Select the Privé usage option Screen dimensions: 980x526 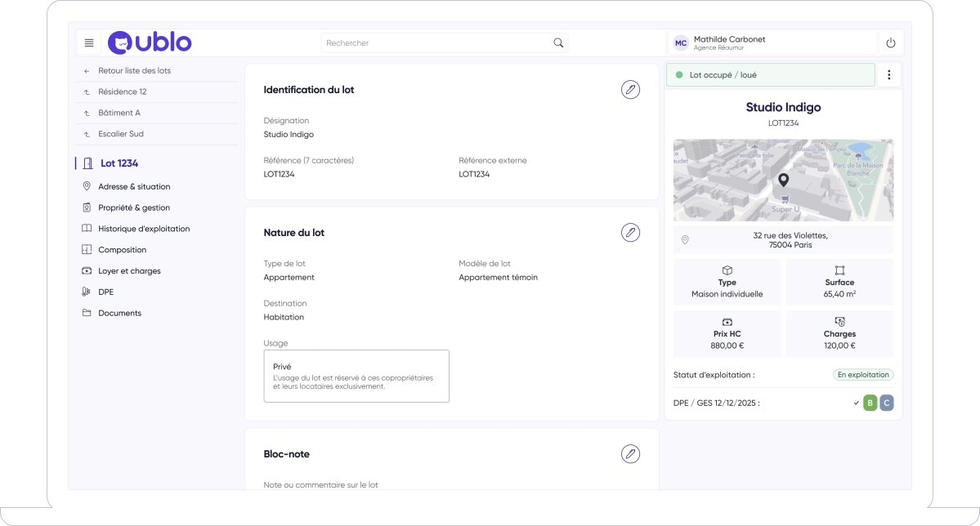(x=356, y=376)
